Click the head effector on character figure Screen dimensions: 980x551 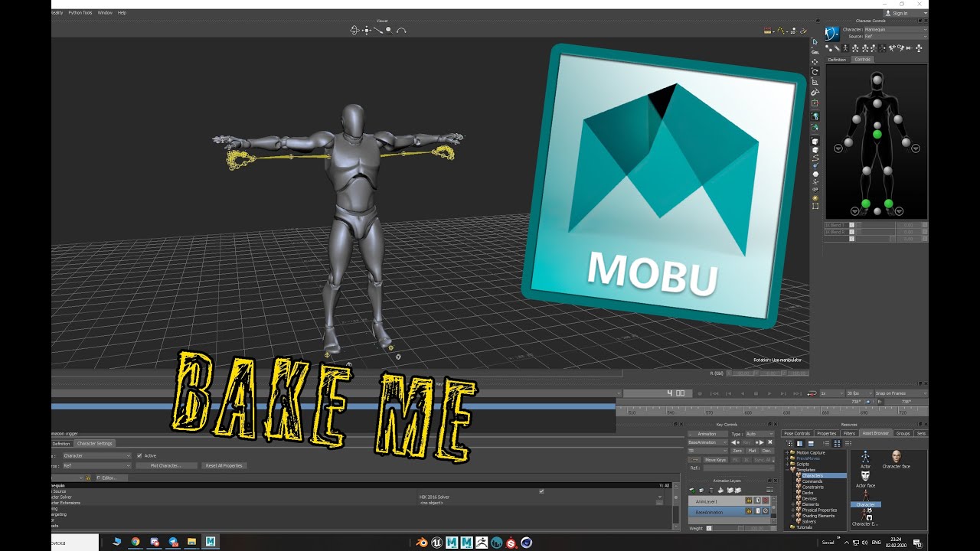pyautogui.click(x=877, y=80)
